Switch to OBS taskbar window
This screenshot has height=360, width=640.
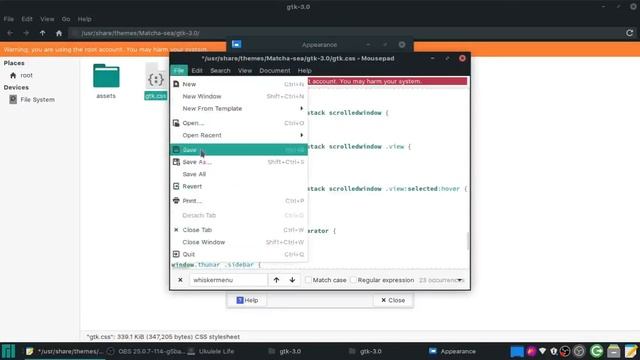pyautogui.click(x=146, y=351)
